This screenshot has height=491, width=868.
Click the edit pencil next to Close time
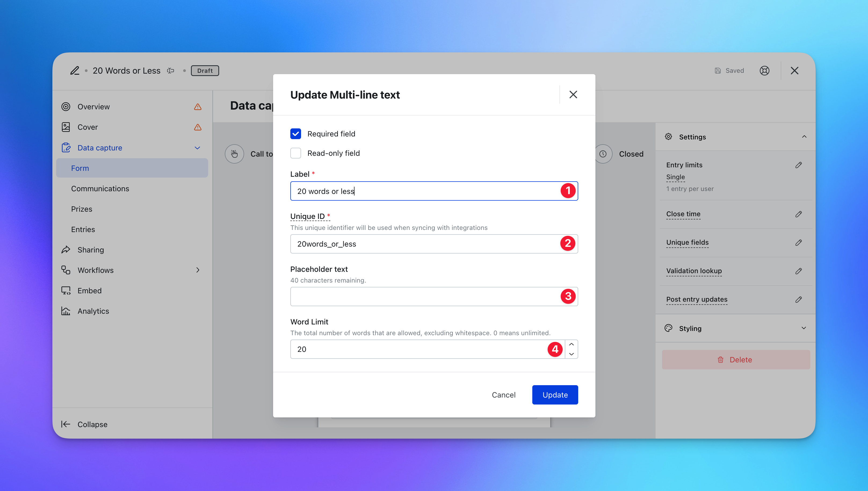798,214
